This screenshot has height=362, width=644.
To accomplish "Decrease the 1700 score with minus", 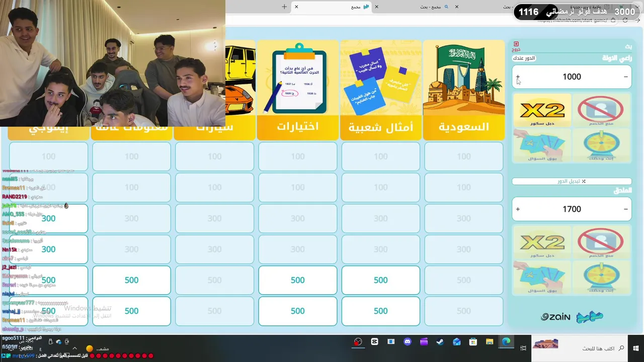I will tap(625, 209).
